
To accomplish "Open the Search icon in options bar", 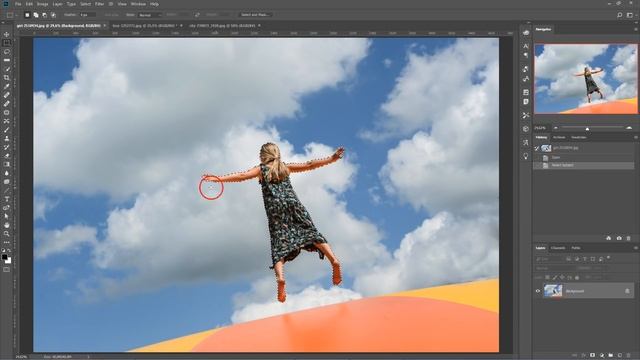I will 620,15.
